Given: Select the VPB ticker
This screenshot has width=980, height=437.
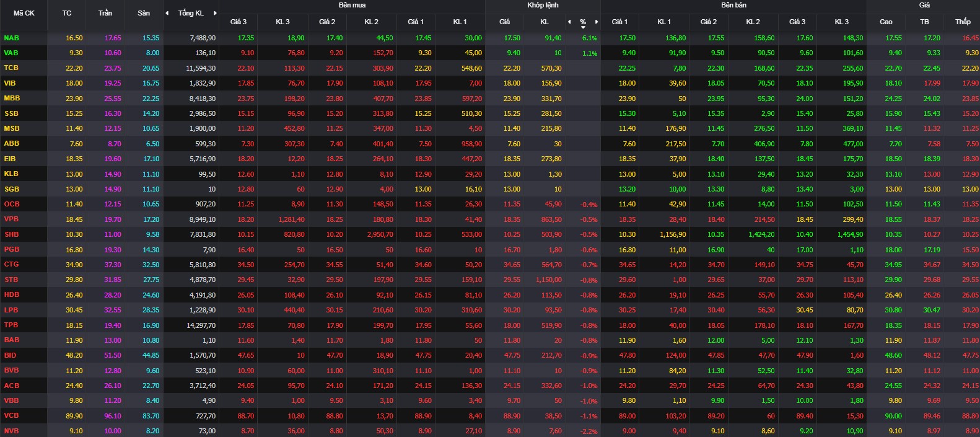Looking at the screenshot, I should (11, 219).
